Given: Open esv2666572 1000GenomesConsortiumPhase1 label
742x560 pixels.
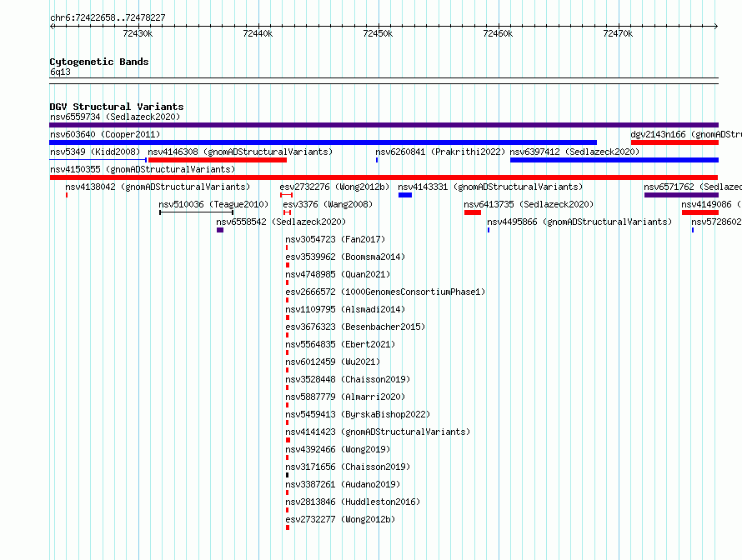Looking at the screenshot, I should 386,292.
